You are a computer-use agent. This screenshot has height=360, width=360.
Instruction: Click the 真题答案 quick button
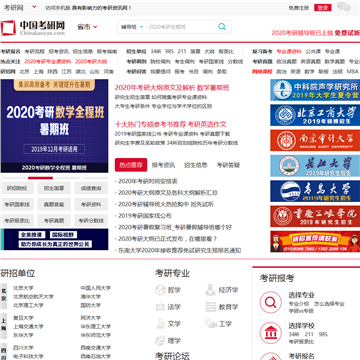pyautogui.click(x=54, y=205)
